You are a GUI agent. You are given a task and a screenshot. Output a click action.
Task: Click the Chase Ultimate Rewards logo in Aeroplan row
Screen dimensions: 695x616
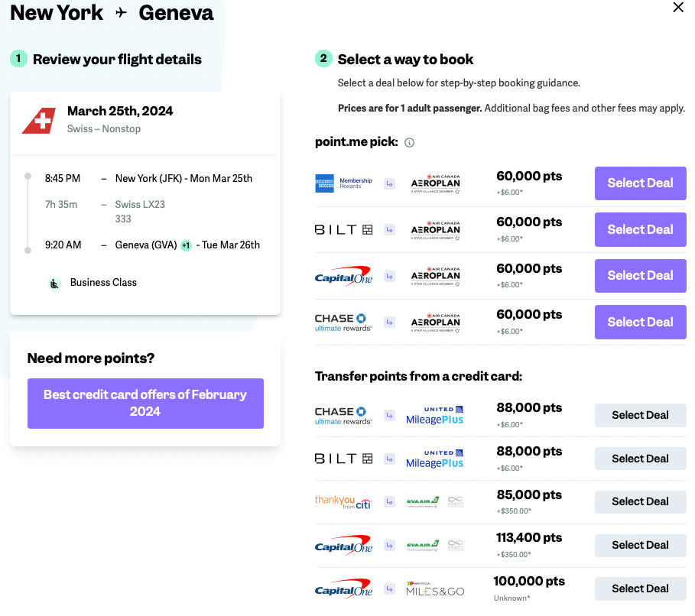coord(343,323)
